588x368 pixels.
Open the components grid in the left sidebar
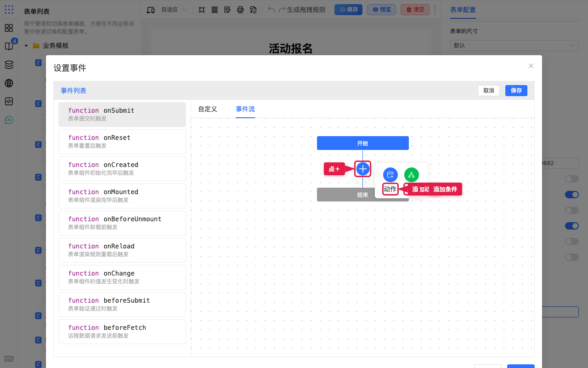(9, 28)
